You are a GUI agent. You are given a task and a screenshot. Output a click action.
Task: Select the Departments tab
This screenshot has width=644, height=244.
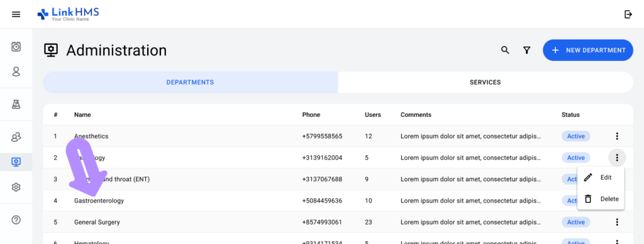tap(190, 82)
